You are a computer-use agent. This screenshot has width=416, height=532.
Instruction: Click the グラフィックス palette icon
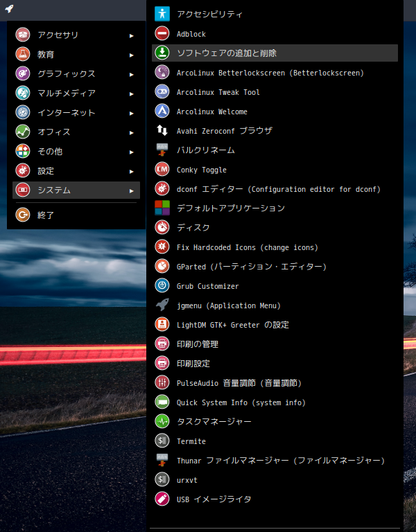[x=23, y=73]
